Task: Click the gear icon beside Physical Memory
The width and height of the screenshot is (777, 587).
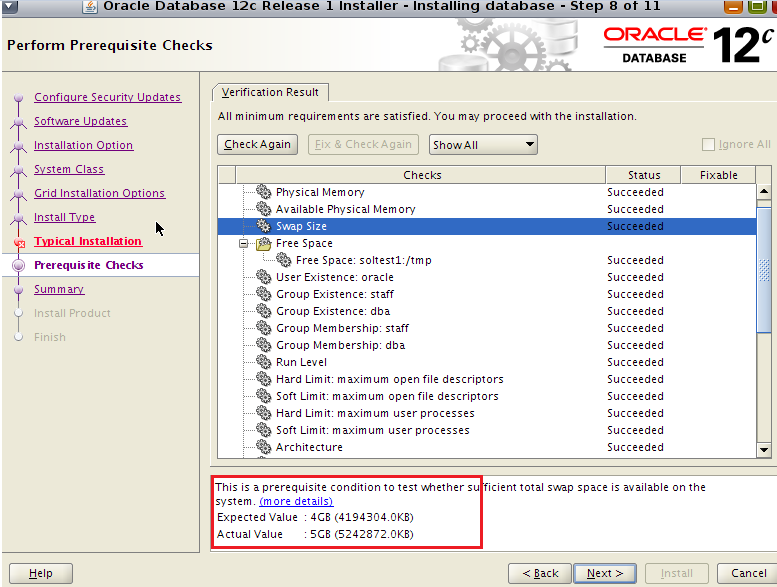Action: click(264, 192)
